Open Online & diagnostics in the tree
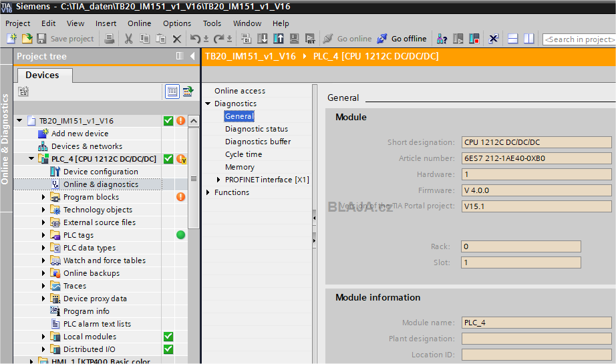 [101, 184]
